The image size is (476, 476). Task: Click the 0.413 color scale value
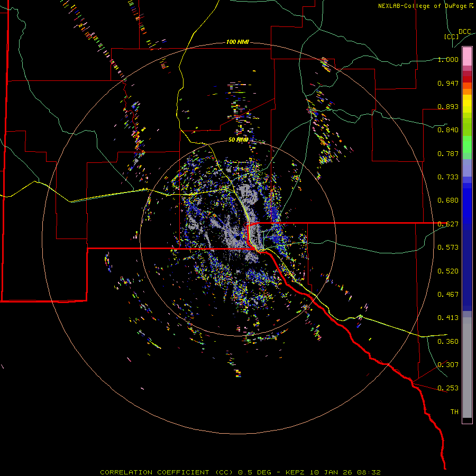coord(448,318)
